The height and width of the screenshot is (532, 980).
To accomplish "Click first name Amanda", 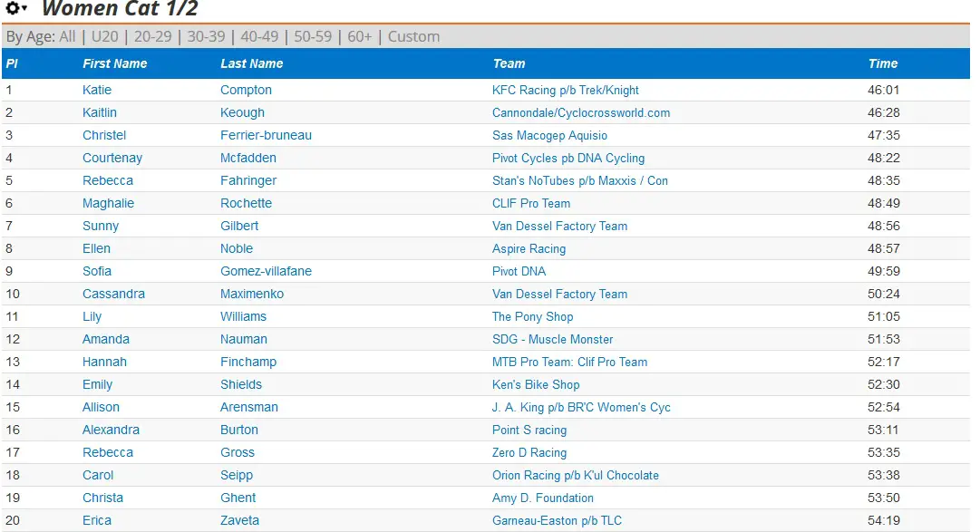I will point(106,339).
